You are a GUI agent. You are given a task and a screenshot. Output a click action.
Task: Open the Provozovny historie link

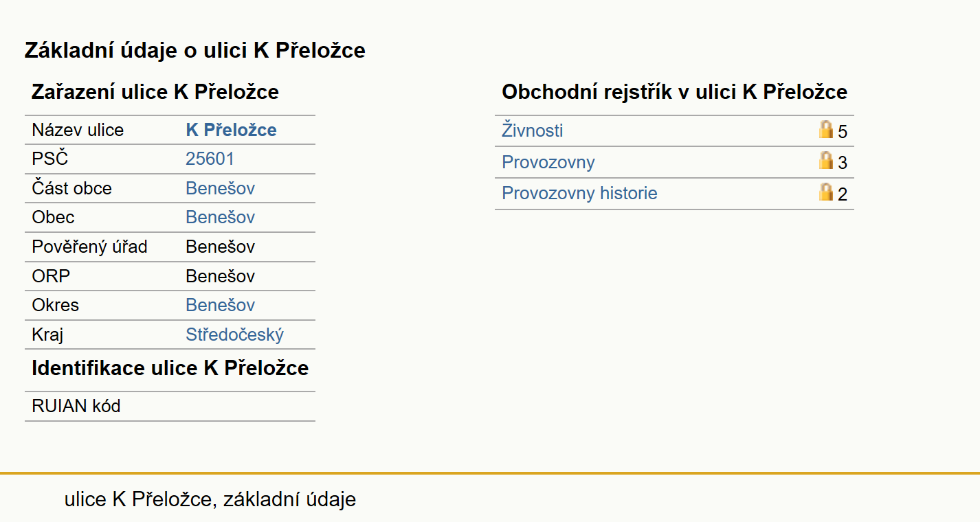click(579, 193)
